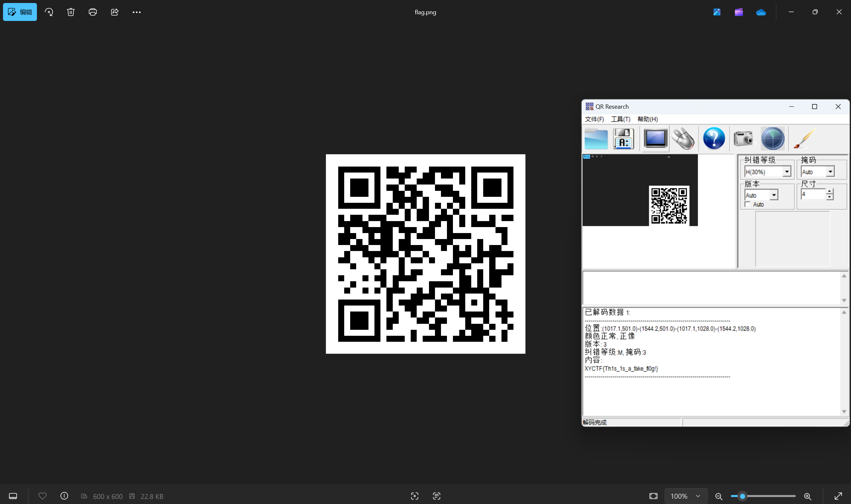Image resolution: width=851 pixels, height=504 pixels.
Task: Toggle the filmstrip icon at bottom left
Action: click(13, 496)
